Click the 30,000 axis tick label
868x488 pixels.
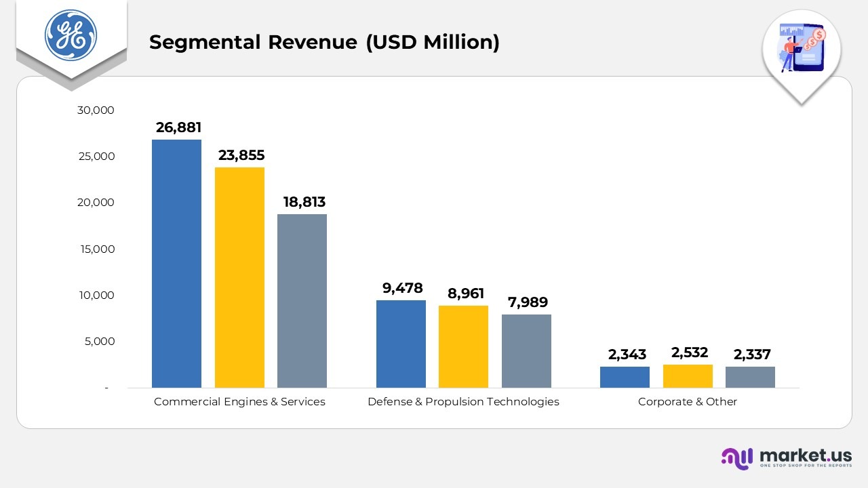94,110
